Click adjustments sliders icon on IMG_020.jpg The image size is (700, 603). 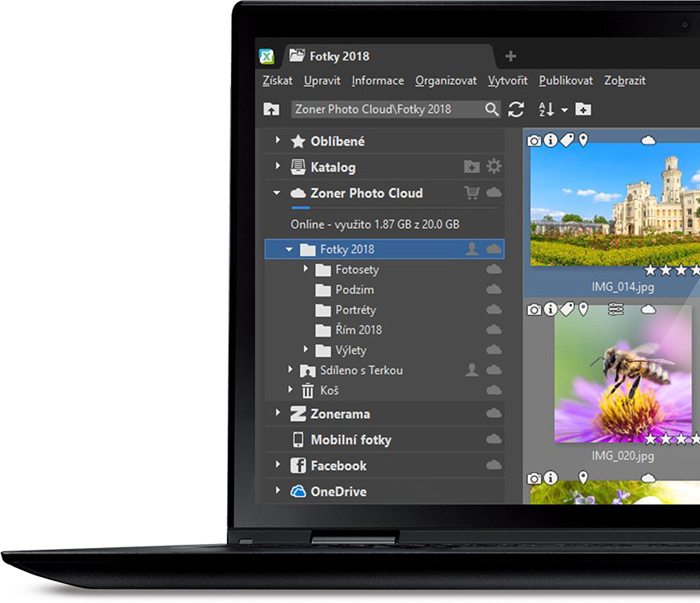tap(616, 309)
